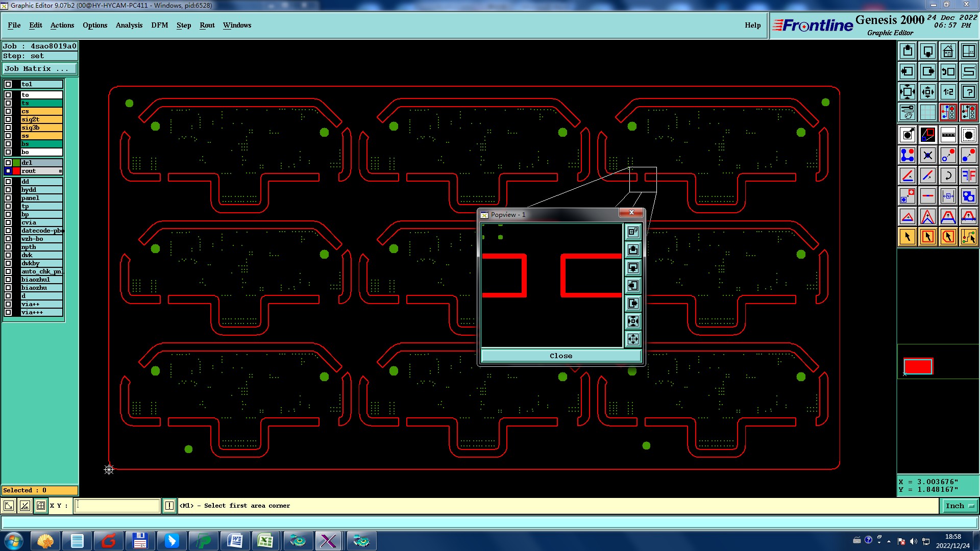
Task: Select the measure ruler tool
Action: (948, 135)
